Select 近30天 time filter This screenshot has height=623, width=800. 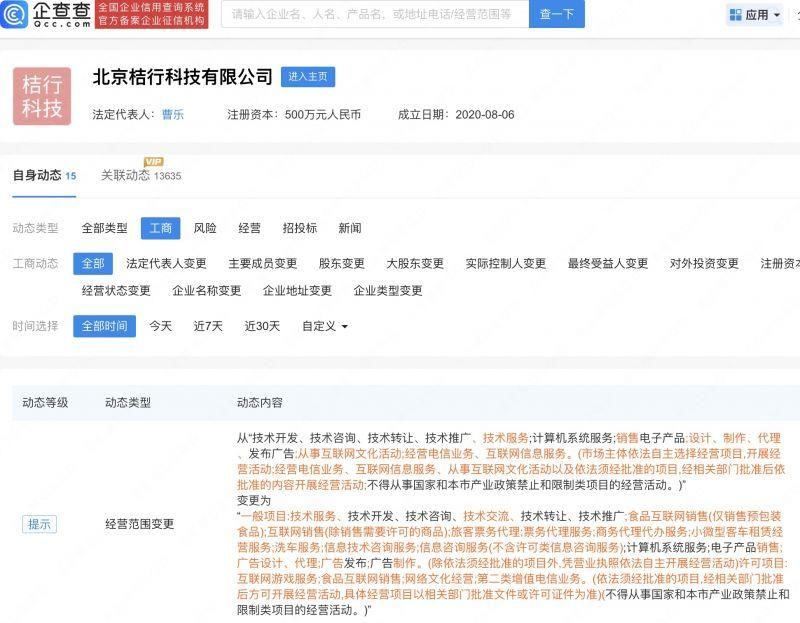click(x=262, y=326)
